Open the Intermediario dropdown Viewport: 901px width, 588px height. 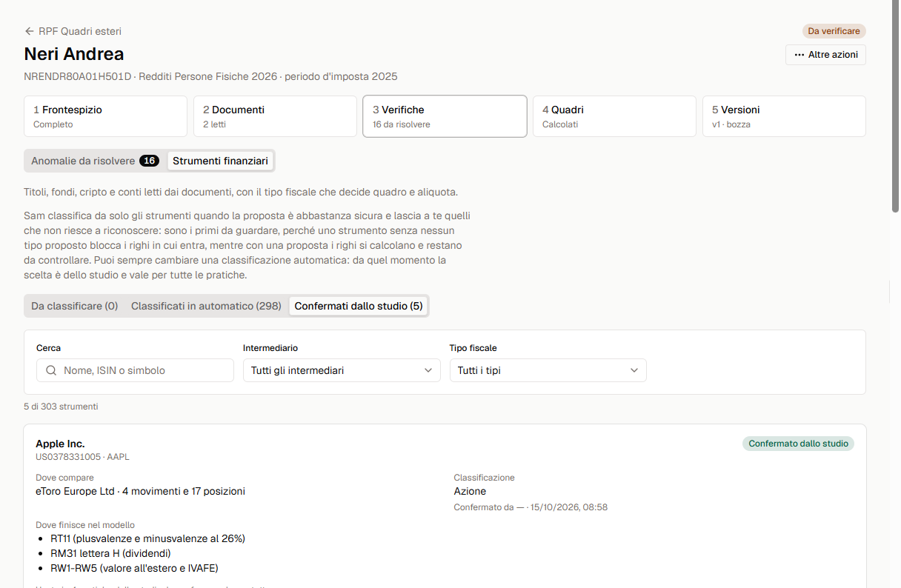coord(342,370)
